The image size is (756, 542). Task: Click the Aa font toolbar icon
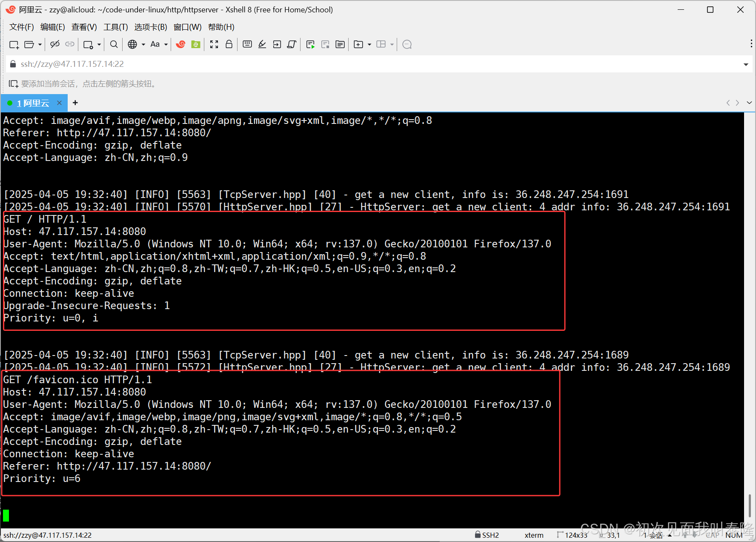click(x=155, y=44)
